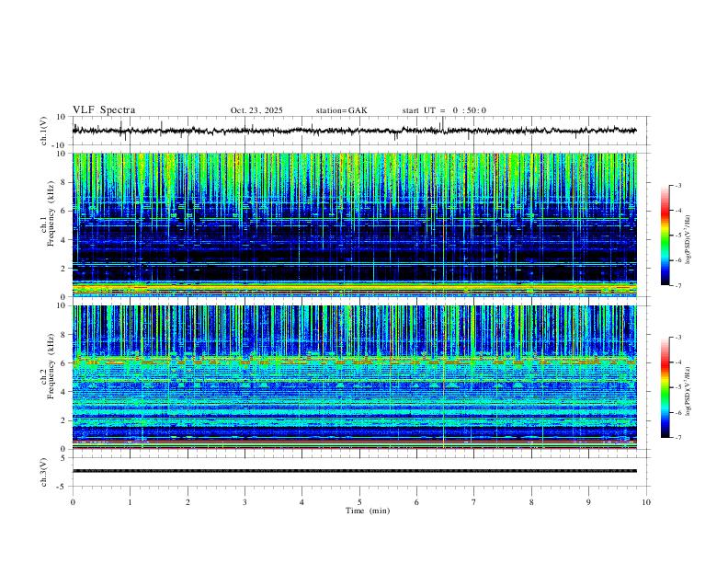The height and width of the screenshot is (563, 728).
Task: Click the ch.1 colorbar "log(PSD)(V²/Hz)" label
Action: pyautogui.click(x=688, y=240)
